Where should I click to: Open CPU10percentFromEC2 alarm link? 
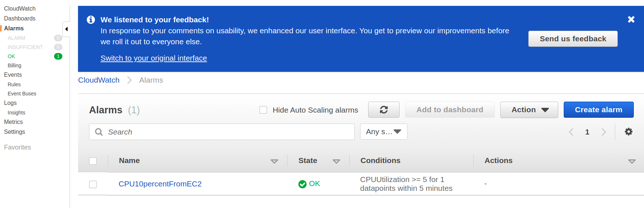coord(160,184)
